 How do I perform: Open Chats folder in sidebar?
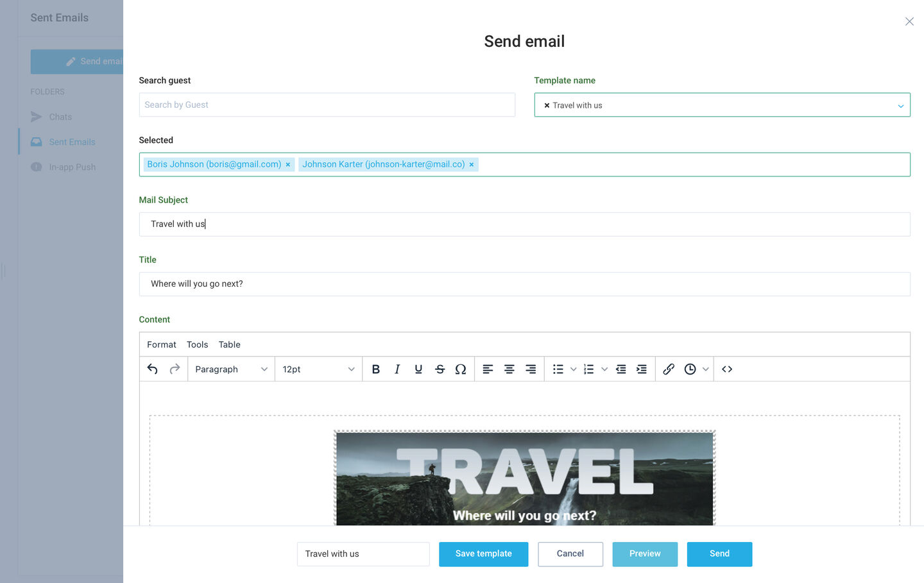pyautogui.click(x=60, y=117)
